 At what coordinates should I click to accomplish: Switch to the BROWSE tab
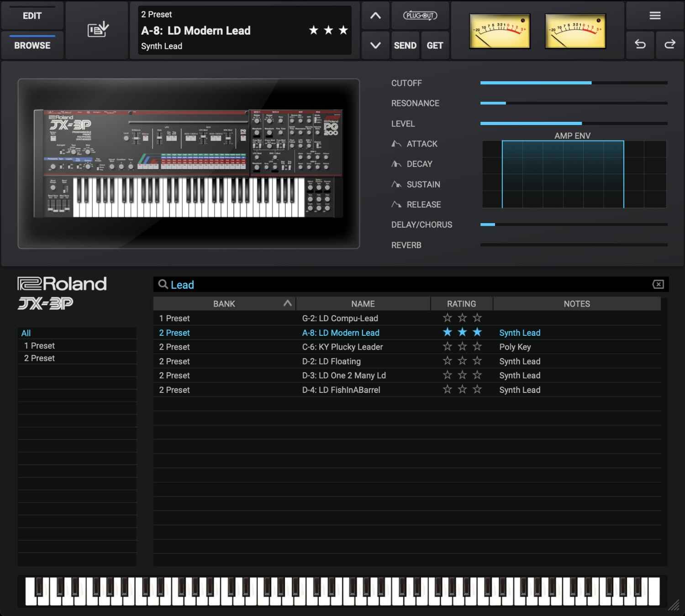(32, 45)
